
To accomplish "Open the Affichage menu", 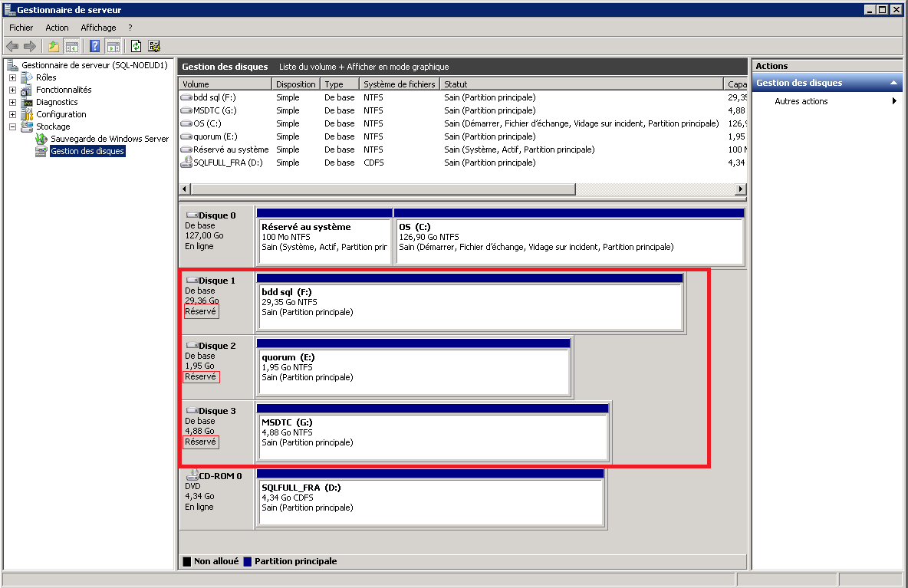I will [98, 28].
